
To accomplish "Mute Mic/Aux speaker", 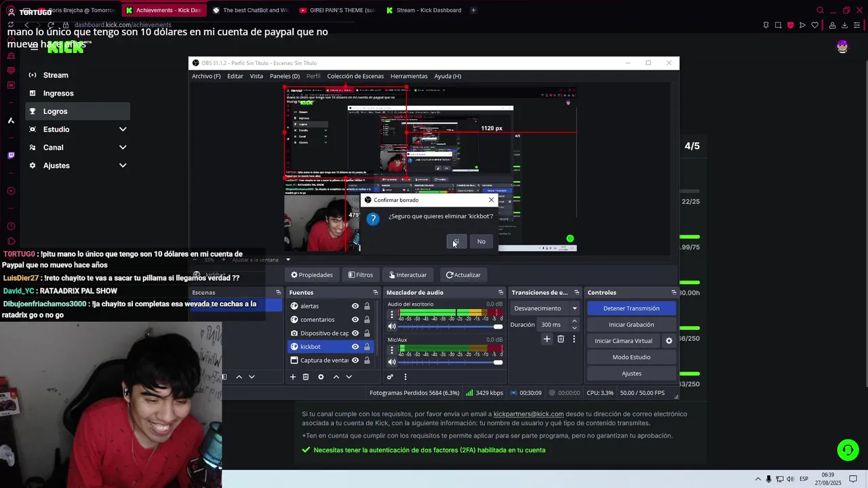I will point(391,362).
